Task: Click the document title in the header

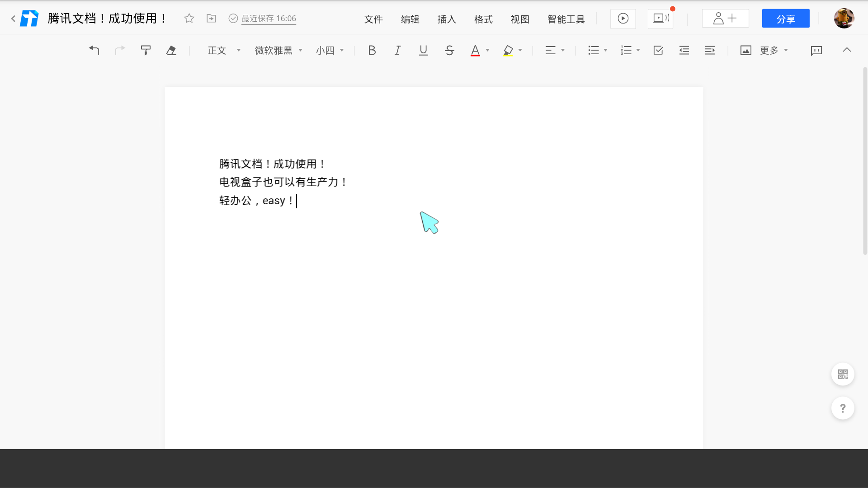Action: [x=107, y=19]
